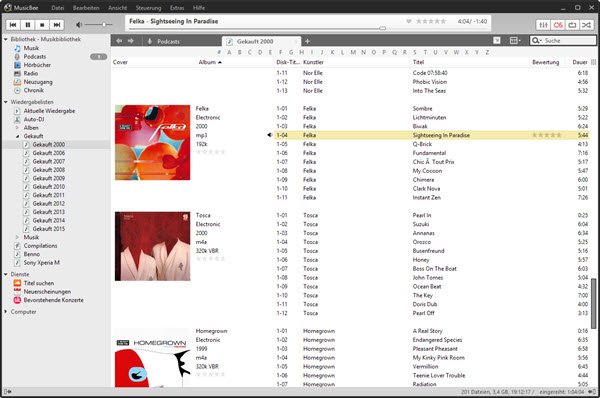Open Hörbücher in the sidebar

pyautogui.click(x=37, y=65)
